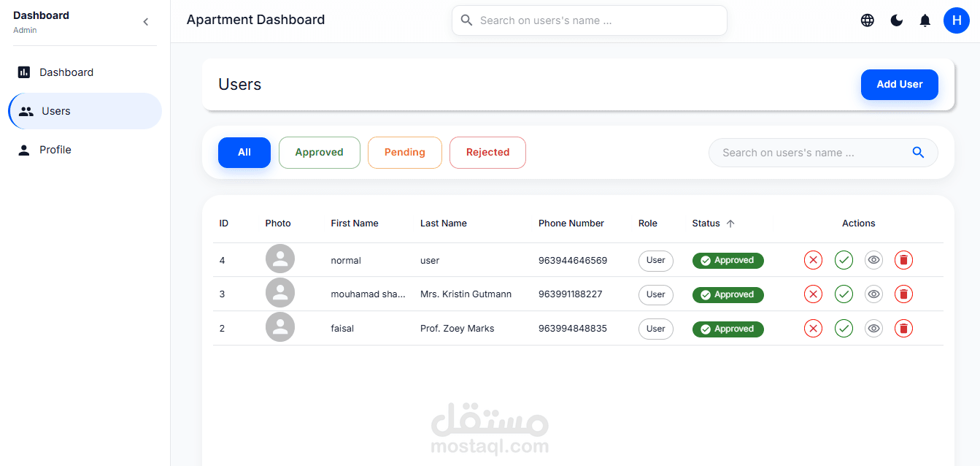Viewport: 980px width, 466px height.
Task: Sort by Last Name column header
Action: pos(444,224)
